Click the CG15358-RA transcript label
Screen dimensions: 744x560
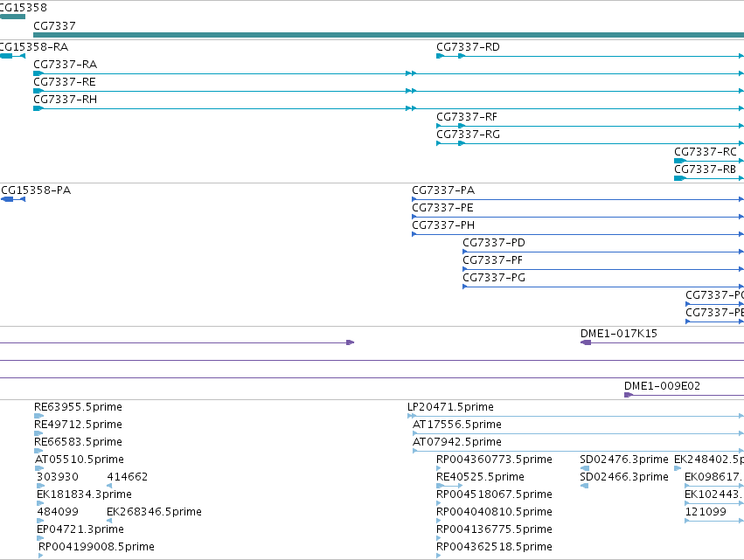pos(34,47)
